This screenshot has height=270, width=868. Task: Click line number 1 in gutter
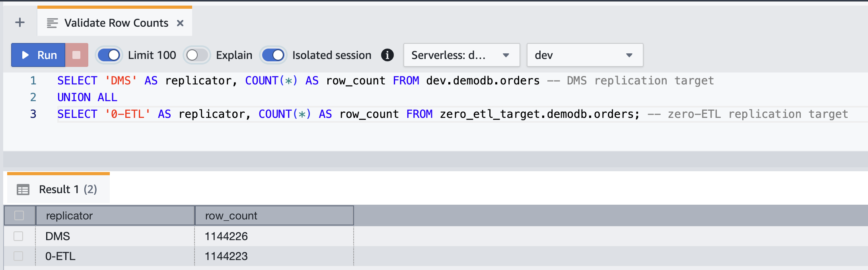33,80
